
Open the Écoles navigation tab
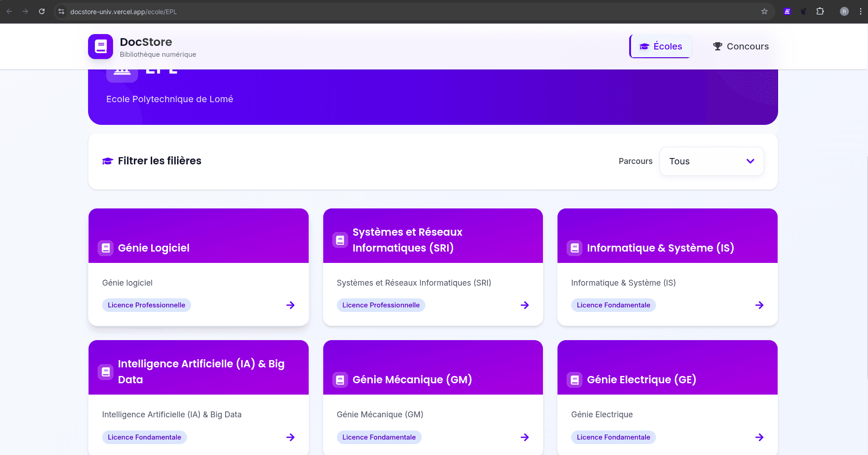tap(661, 46)
